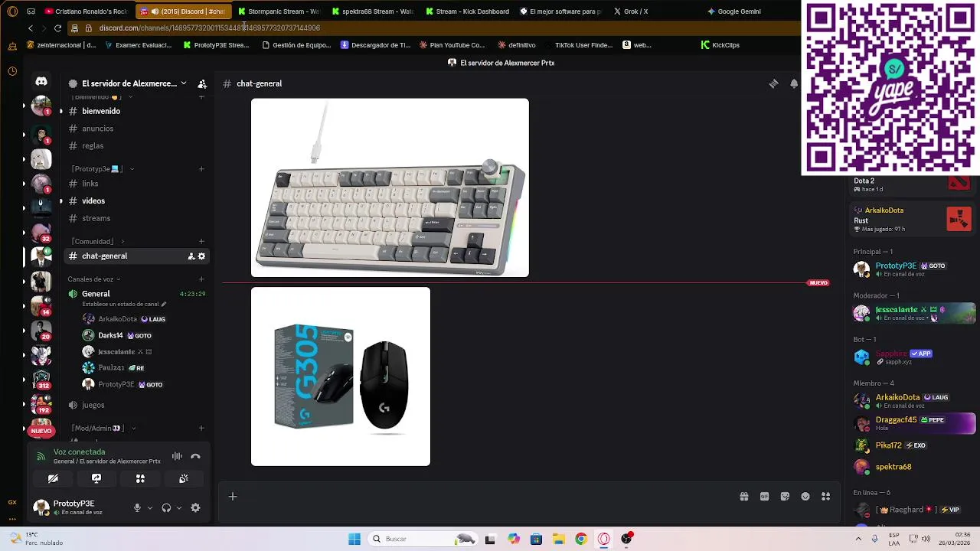
Task: Open user settings gear
Action: (x=195, y=507)
